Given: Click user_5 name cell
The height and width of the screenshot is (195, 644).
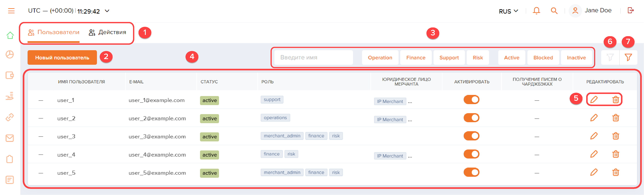Looking at the screenshot, I should click(66, 173).
